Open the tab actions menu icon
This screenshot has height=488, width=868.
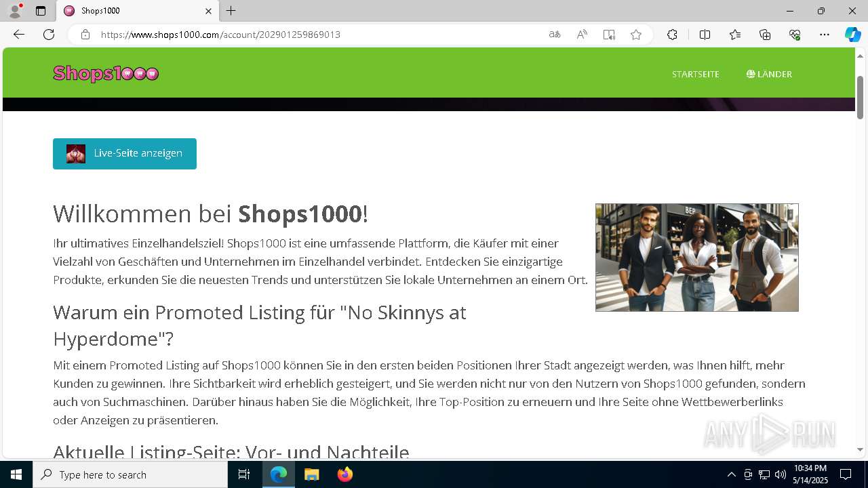(x=41, y=11)
